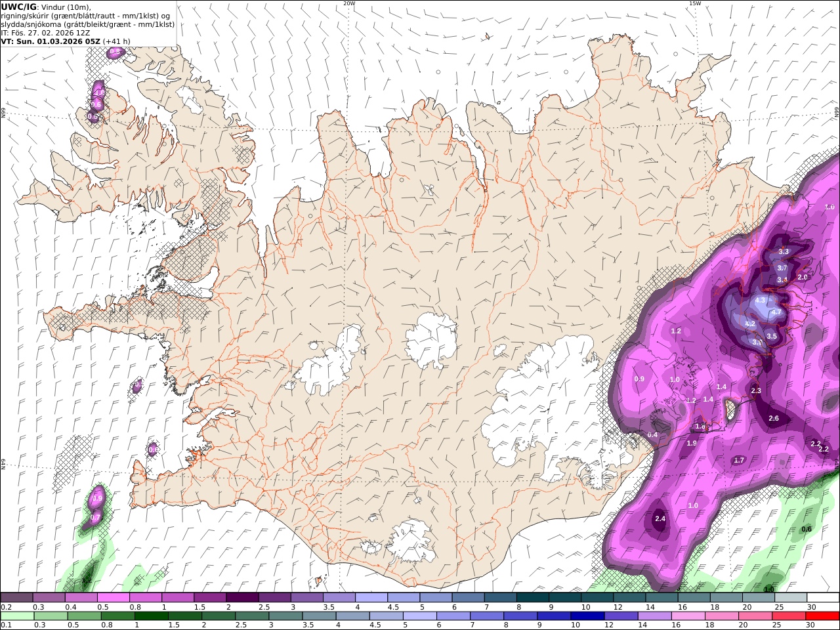Click the darkest green rain swatch between 1 and 1.5

[x=151, y=616]
